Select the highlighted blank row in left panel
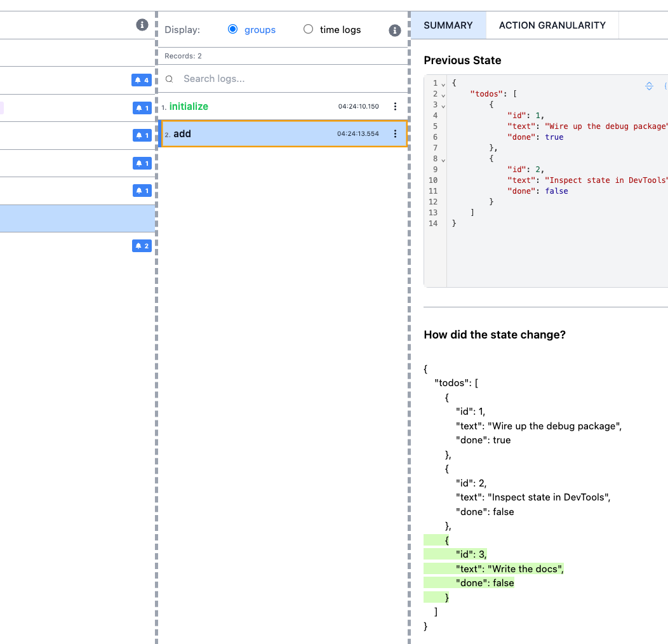Viewport: 668px width, 644px height. tap(77, 218)
